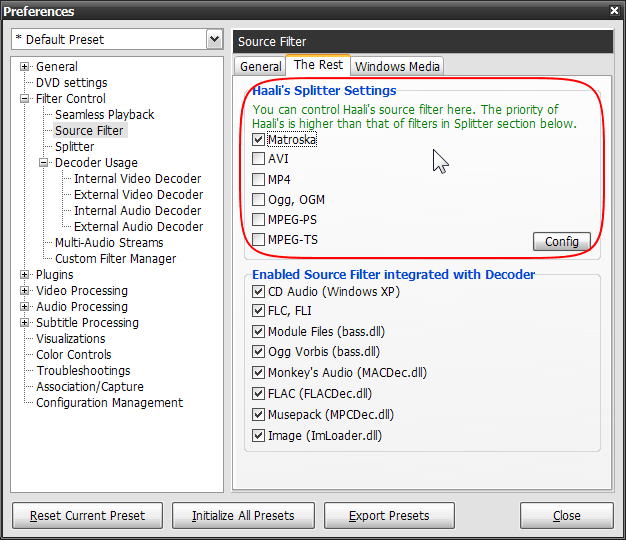The width and height of the screenshot is (626, 540).
Task: Collapse the Decoder Usage node
Action: pos(44,163)
